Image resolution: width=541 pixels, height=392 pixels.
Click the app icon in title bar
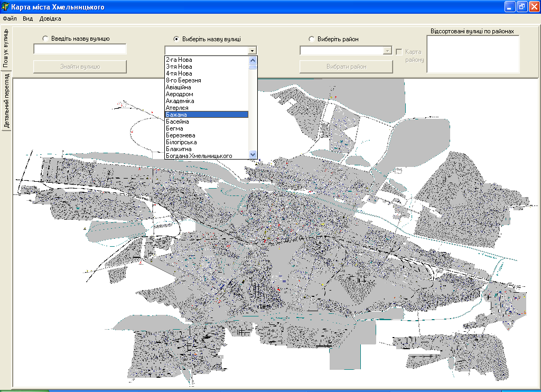pos(6,7)
